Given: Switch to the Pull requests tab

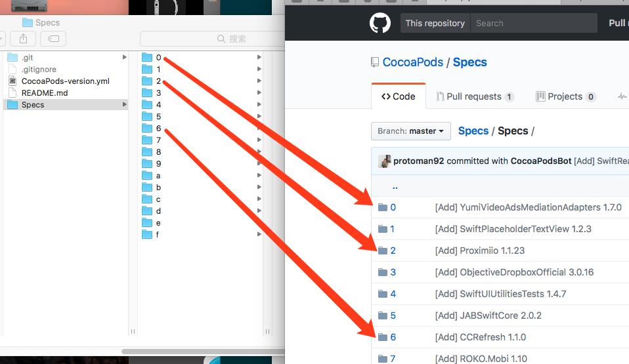Looking at the screenshot, I should pos(475,96).
